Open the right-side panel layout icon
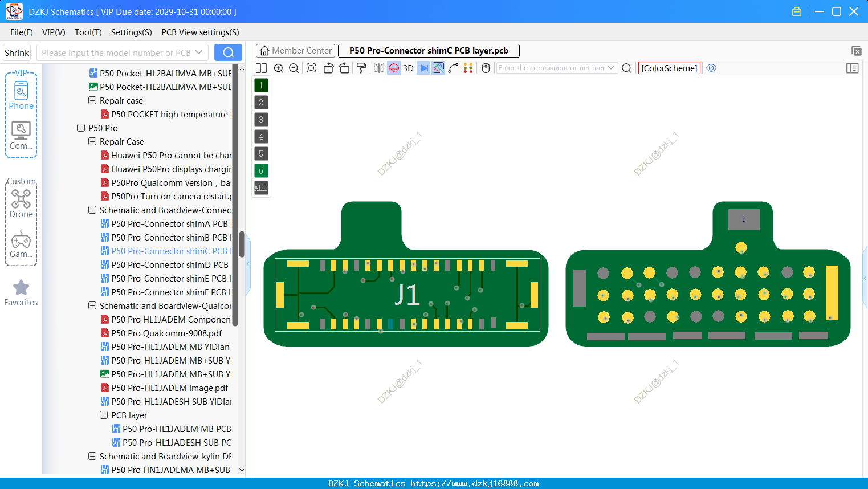This screenshot has height=489, width=868. tap(852, 68)
